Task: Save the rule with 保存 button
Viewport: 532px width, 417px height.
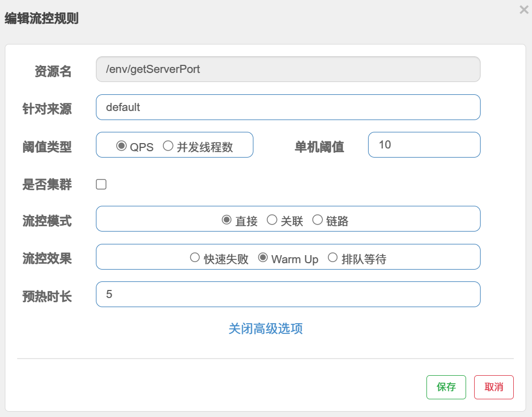Action: coord(446,387)
